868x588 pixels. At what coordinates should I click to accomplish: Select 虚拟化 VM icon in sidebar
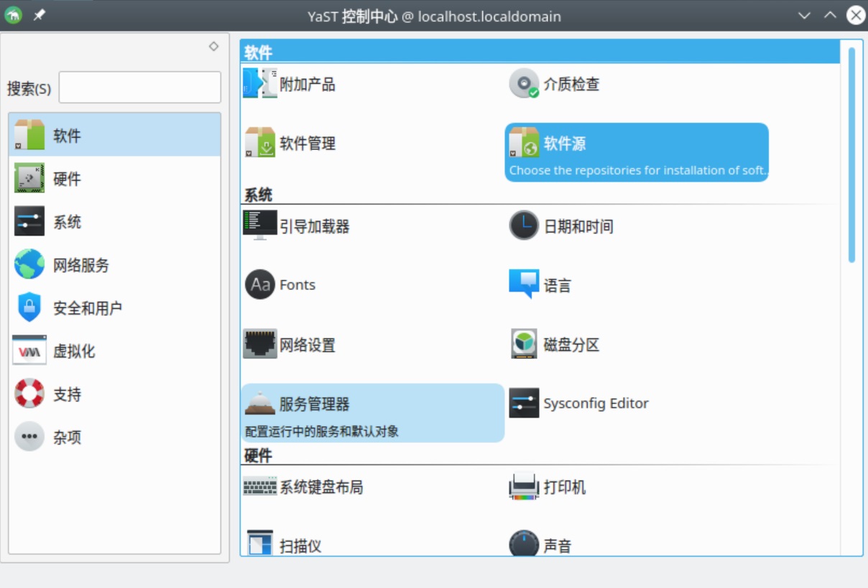click(29, 350)
